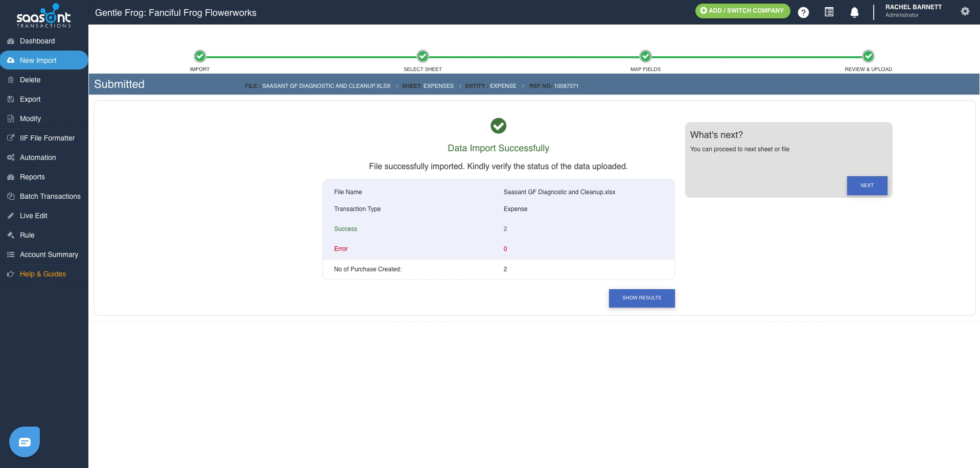Open the notifications bell icon
This screenshot has height=468, width=980.
tap(854, 12)
